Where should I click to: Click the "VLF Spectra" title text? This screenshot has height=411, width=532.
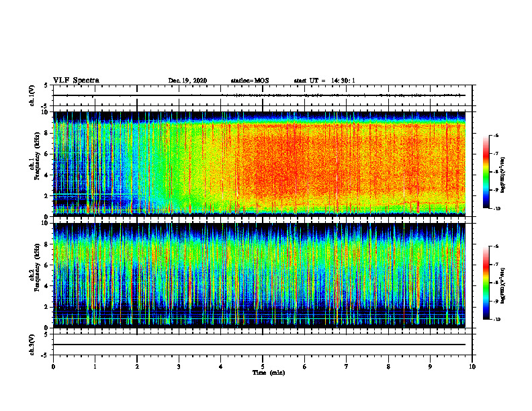click(x=76, y=81)
